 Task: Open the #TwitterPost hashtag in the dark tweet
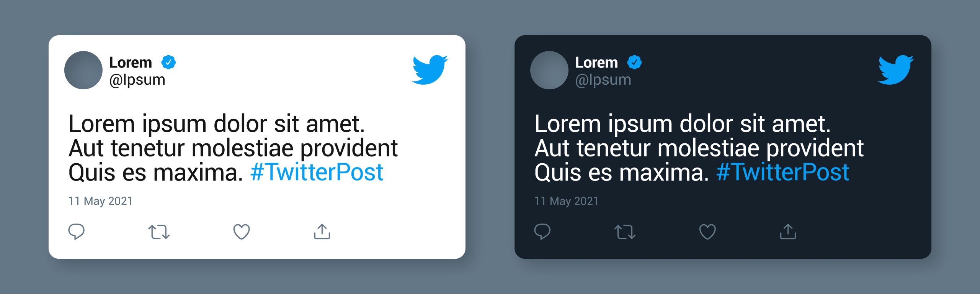(782, 172)
